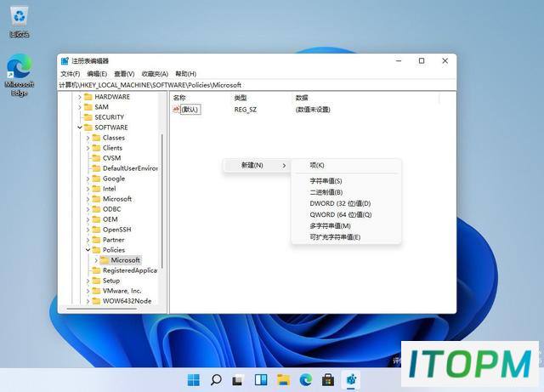Click the REG_SZ type cell
544x392 pixels.
246,110
